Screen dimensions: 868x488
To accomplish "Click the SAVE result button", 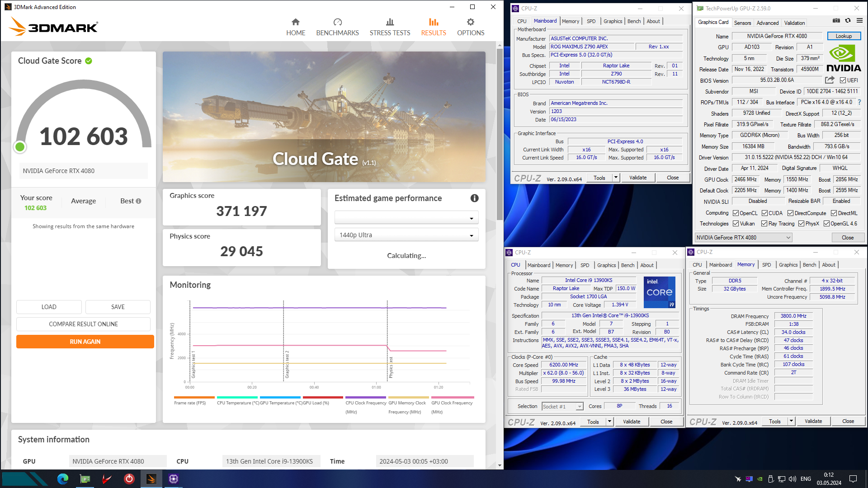I will click(x=118, y=307).
